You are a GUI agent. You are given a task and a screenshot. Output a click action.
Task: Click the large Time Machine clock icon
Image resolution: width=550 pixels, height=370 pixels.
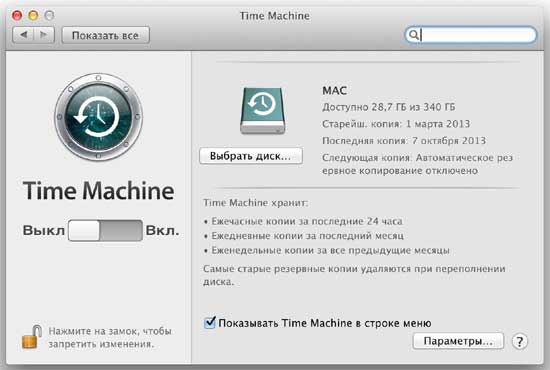point(98,117)
